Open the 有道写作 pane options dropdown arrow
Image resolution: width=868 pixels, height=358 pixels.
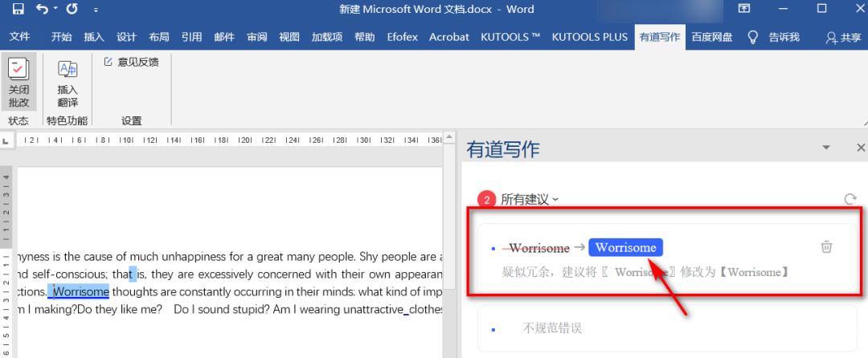[x=826, y=148]
